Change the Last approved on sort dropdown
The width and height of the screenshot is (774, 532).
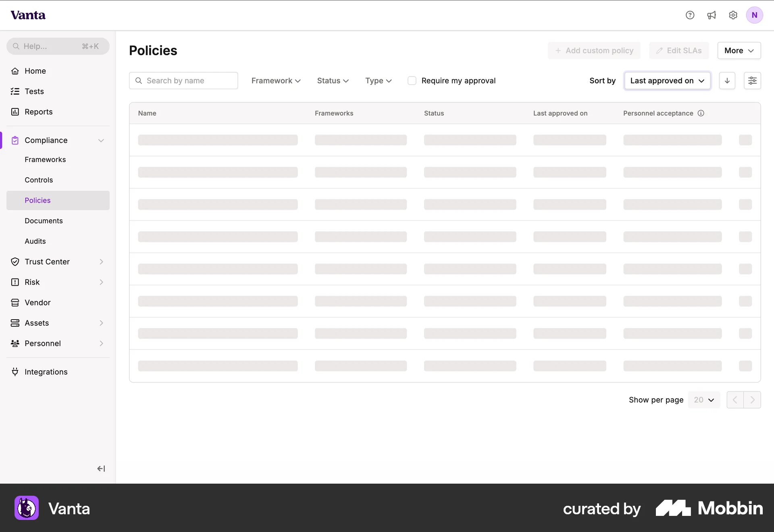coord(667,81)
